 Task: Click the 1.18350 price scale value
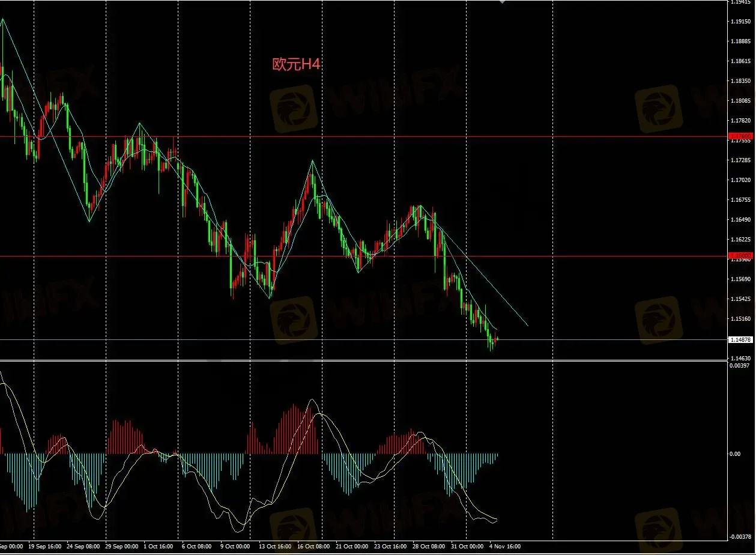(x=740, y=81)
